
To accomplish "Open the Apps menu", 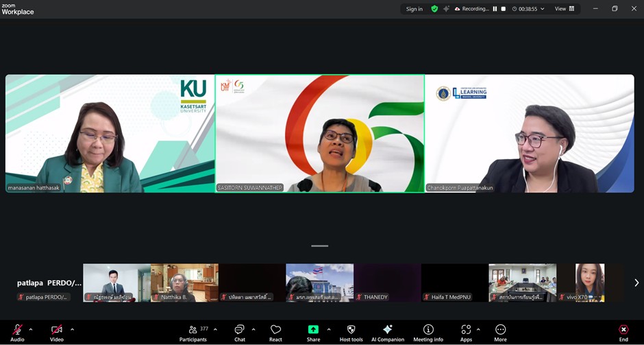I will point(466,333).
